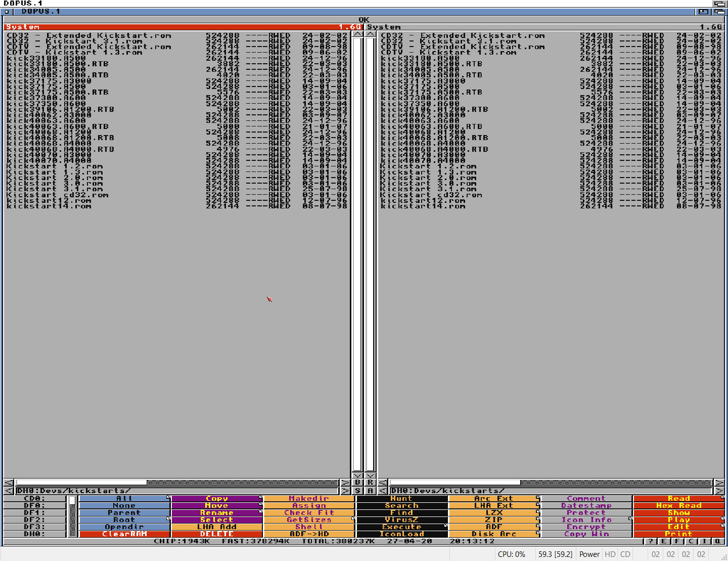The height and width of the screenshot is (561, 728).
Task: Run VirusZ from the button bank
Action: [x=402, y=520]
